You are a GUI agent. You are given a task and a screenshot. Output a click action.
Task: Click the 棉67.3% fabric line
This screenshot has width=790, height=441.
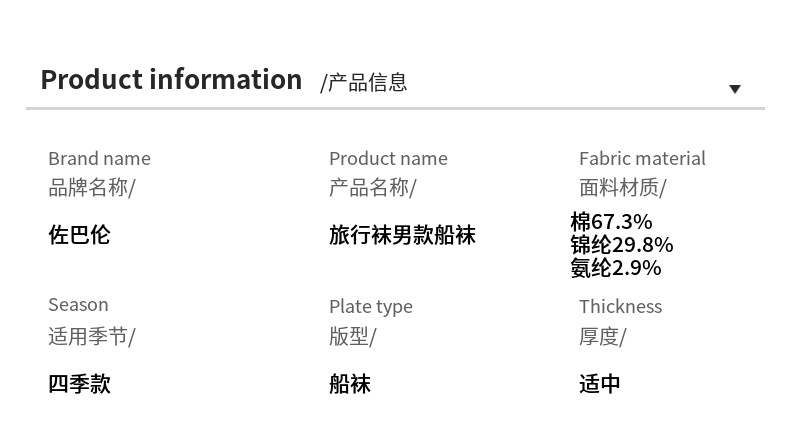click(x=611, y=221)
